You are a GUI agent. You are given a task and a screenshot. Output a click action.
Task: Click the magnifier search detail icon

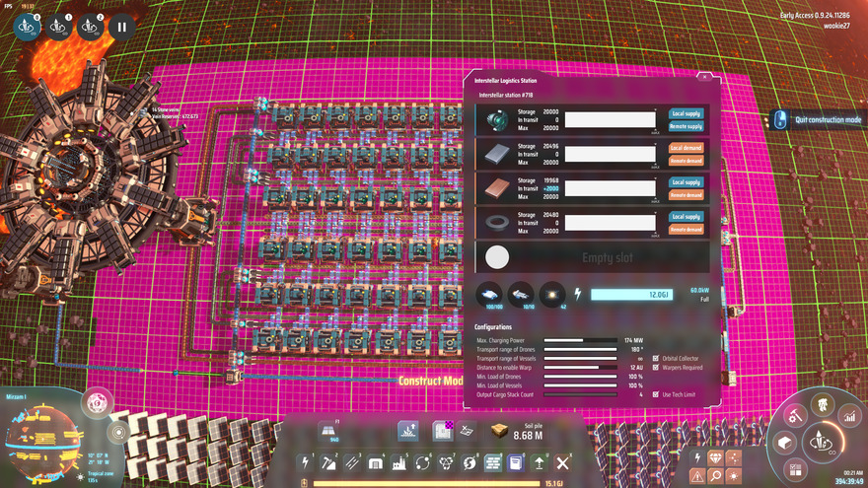tap(716, 477)
